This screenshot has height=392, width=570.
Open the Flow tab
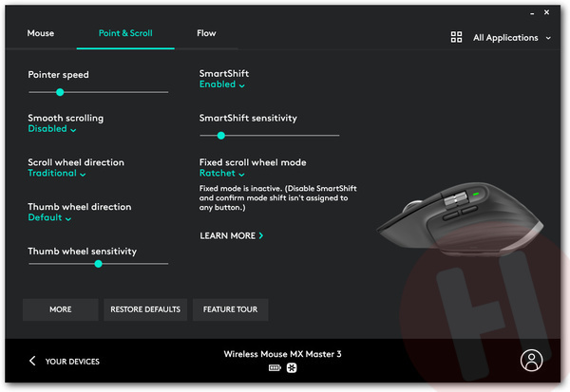206,33
